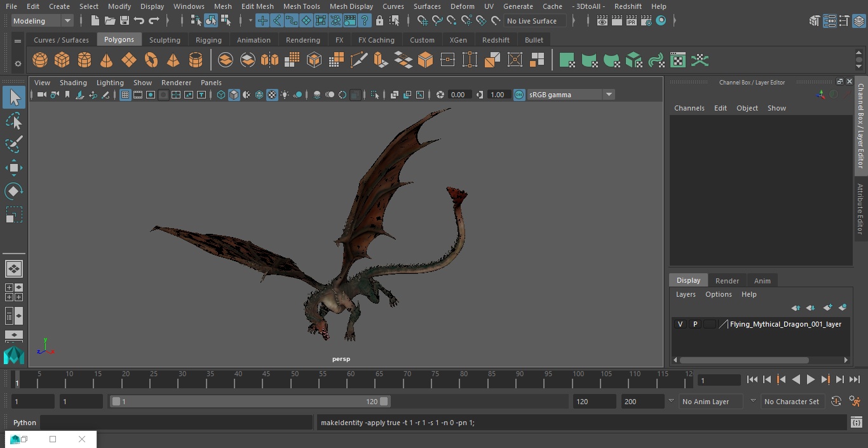Image resolution: width=868 pixels, height=448 pixels.
Task: Open the sRGB gamma view transform dropdown
Action: (x=571, y=95)
